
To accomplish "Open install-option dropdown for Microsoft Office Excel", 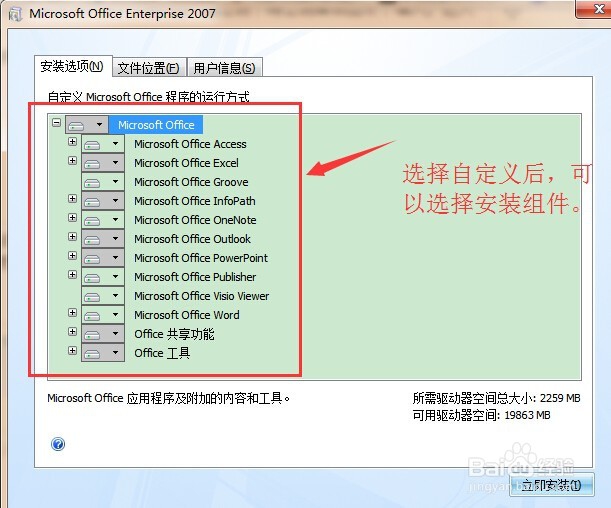I will coord(103,163).
